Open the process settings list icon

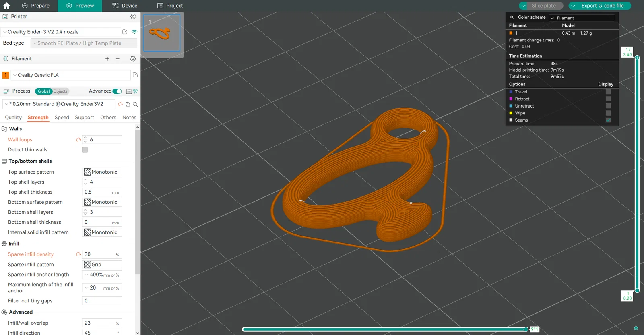[x=129, y=91]
